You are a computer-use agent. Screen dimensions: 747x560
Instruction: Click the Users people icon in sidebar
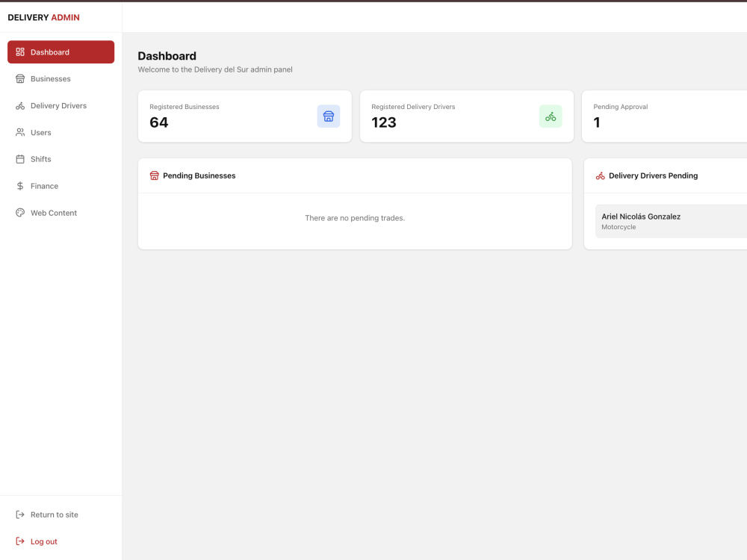coord(20,132)
